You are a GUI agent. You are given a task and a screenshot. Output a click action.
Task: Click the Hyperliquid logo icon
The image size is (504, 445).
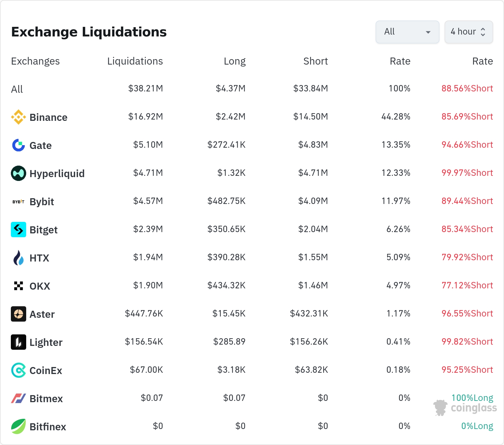[19, 173]
